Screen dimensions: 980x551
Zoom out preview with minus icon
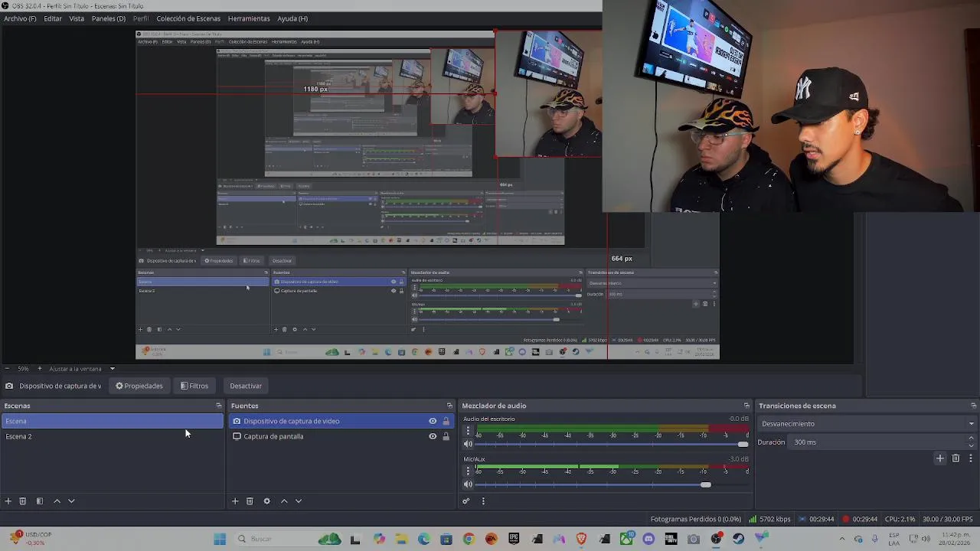pos(6,369)
